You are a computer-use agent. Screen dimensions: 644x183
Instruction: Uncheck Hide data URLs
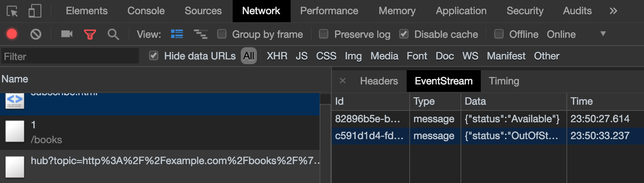[154, 56]
